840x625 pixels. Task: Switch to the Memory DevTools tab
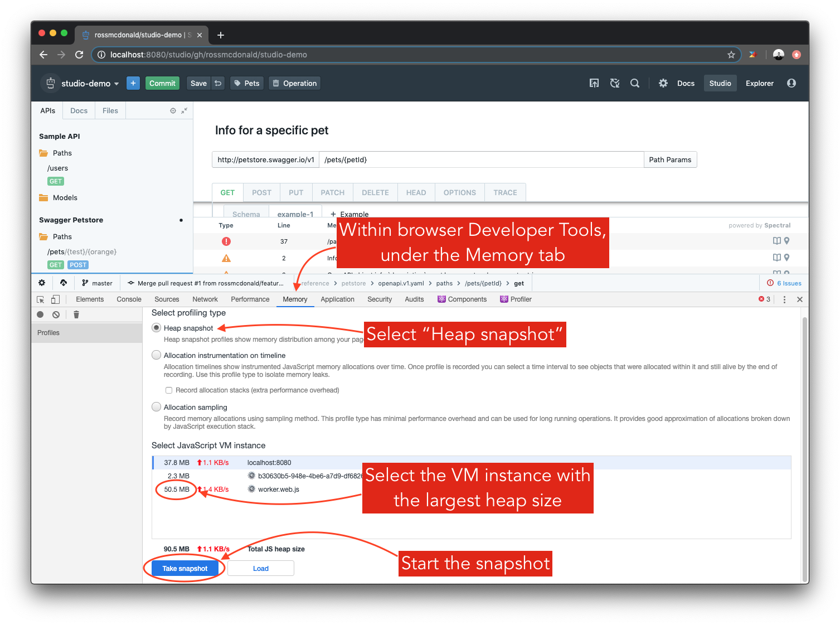coord(295,299)
